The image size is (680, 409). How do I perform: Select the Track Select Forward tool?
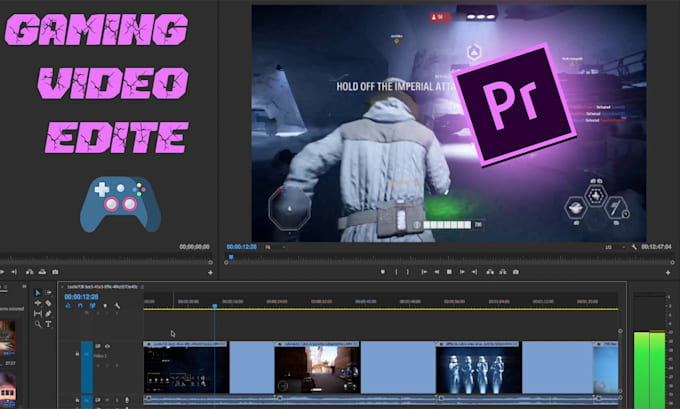48,292
